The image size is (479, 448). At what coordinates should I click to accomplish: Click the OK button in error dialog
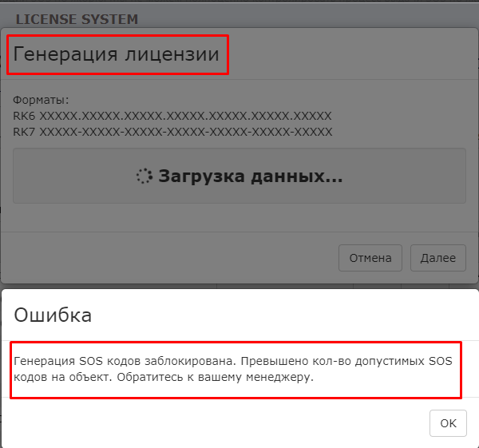click(x=448, y=423)
